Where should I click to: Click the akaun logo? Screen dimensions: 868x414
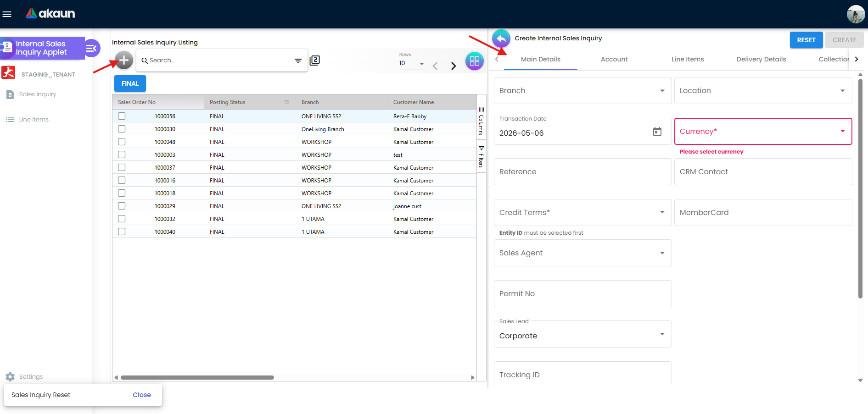[x=50, y=14]
